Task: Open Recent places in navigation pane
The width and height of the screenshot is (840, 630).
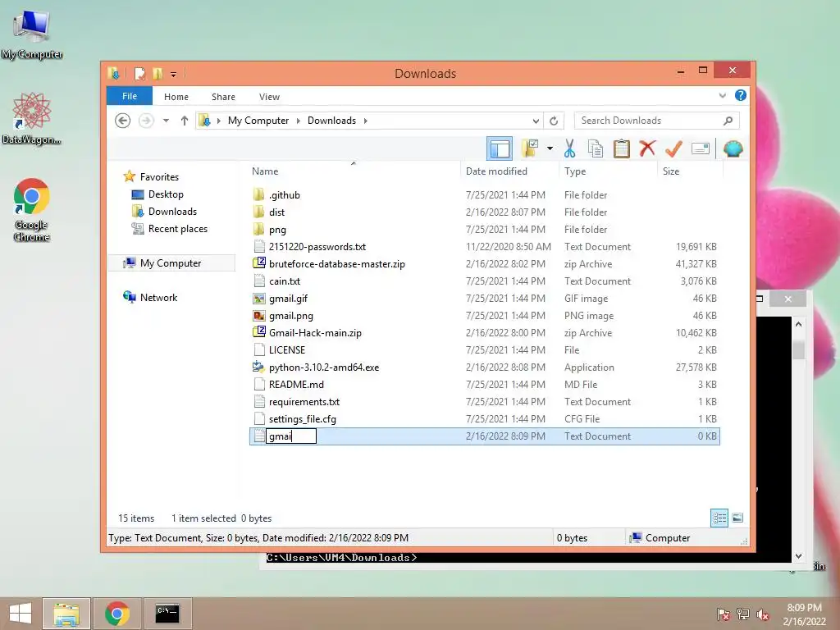Action: point(178,229)
